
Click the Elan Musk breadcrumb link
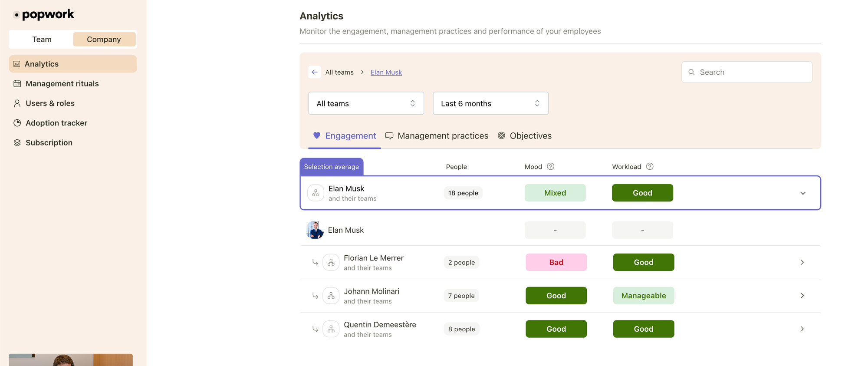[x=386, y=72]
